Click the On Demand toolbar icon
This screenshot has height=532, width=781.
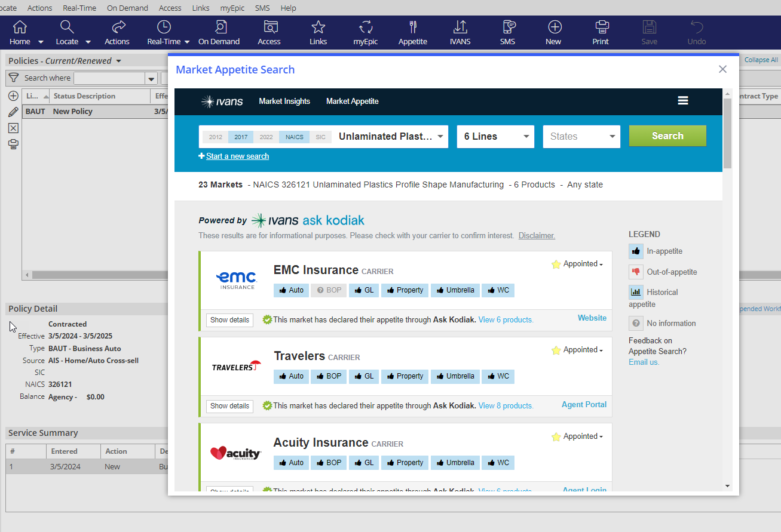220,32
